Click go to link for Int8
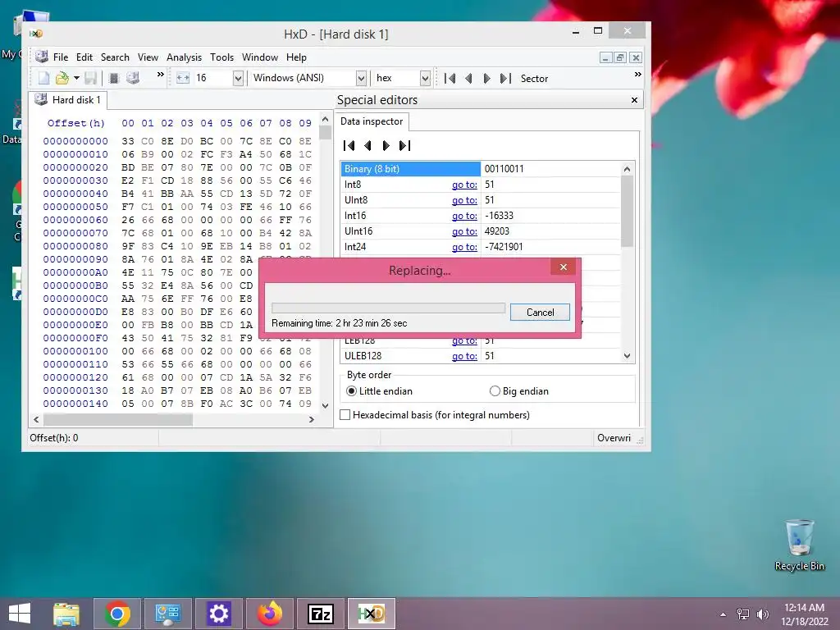This screenshot has height=630, width=840. [x=464, y=185]
